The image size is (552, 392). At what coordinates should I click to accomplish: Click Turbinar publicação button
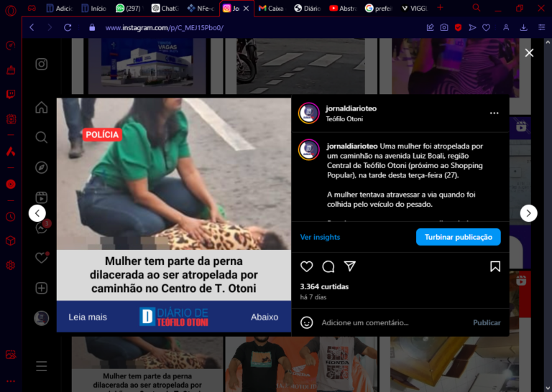459,237
